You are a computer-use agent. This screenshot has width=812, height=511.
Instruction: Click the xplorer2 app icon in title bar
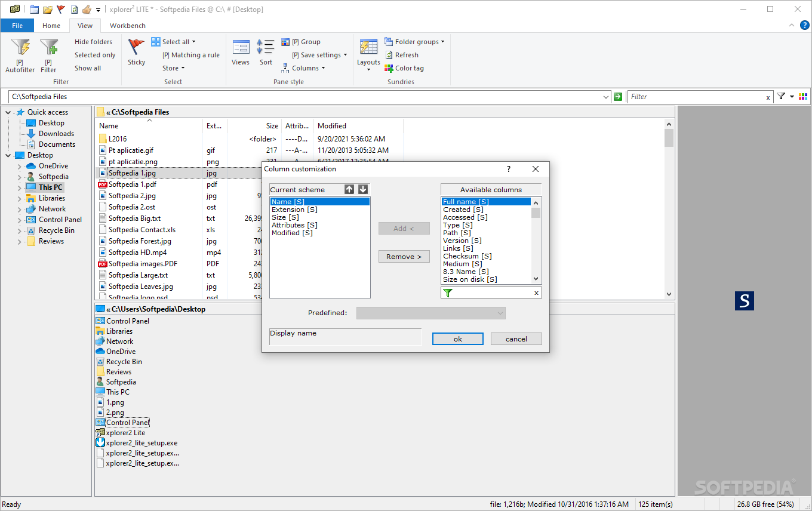(15, 10)
